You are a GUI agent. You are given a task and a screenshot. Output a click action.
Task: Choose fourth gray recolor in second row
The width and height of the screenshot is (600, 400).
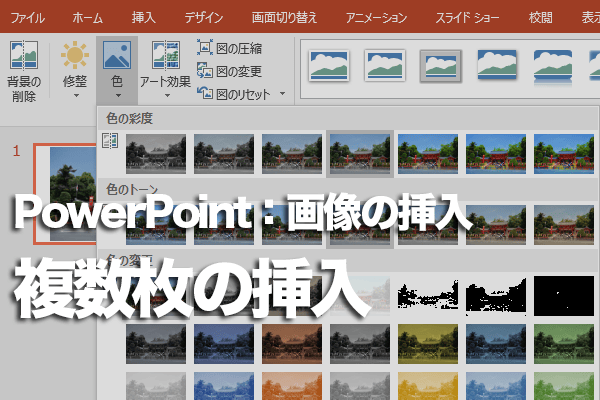pos(360,344)
